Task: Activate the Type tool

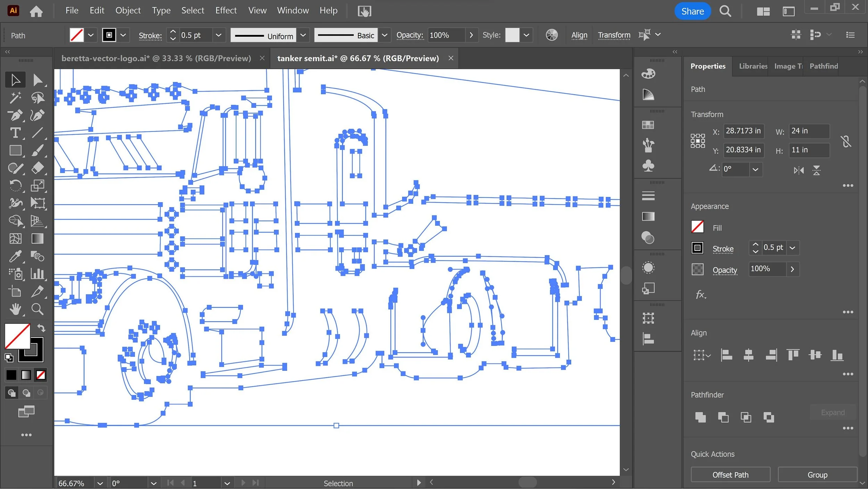Action: click(x=15, y=133)
